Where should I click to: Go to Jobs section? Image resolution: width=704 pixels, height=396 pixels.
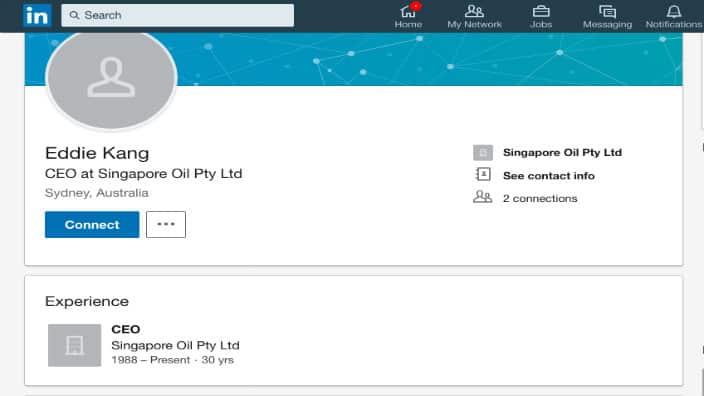[x=541, y=16]
